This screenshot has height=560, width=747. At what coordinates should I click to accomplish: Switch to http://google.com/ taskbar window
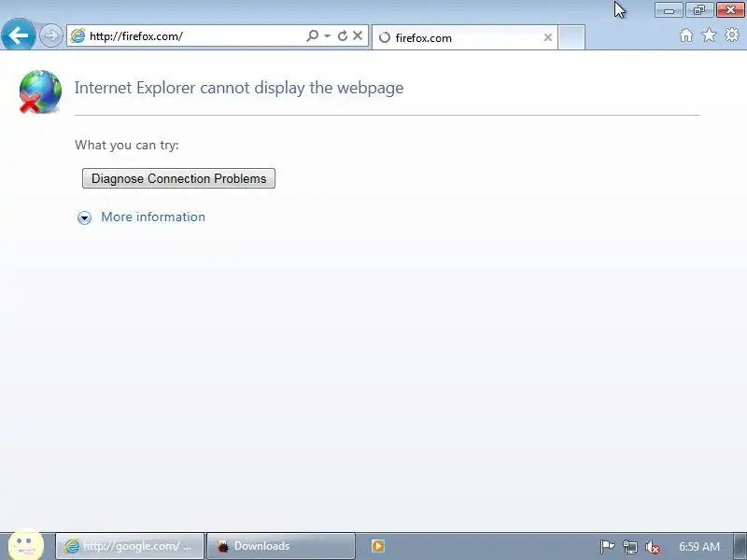pyautogui.click(x=130, y=546)
